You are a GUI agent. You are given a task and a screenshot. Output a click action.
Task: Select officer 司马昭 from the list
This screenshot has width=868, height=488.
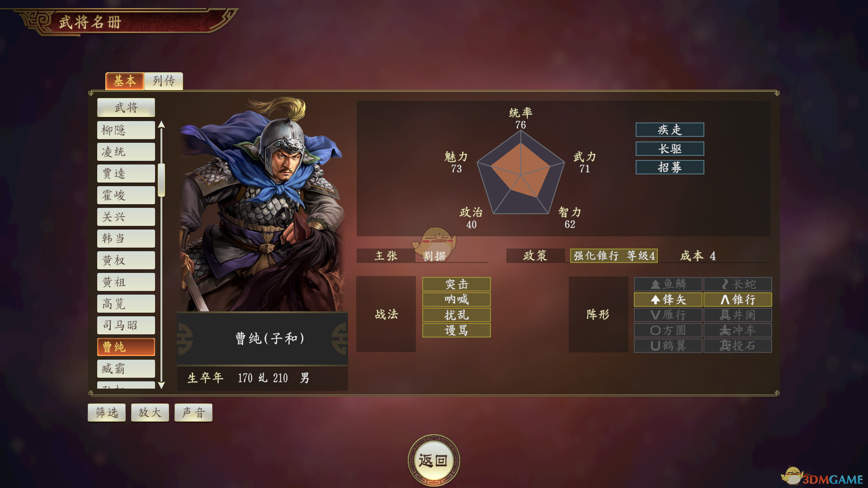pyautogui.click(x=126, y=325)
